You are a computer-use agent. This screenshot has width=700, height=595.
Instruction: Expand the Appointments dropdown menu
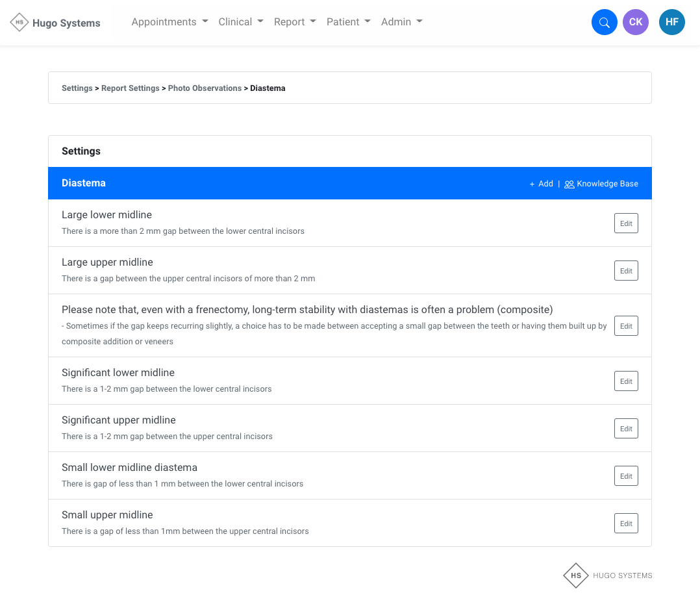pyautogui.click(x=169, y=22)
